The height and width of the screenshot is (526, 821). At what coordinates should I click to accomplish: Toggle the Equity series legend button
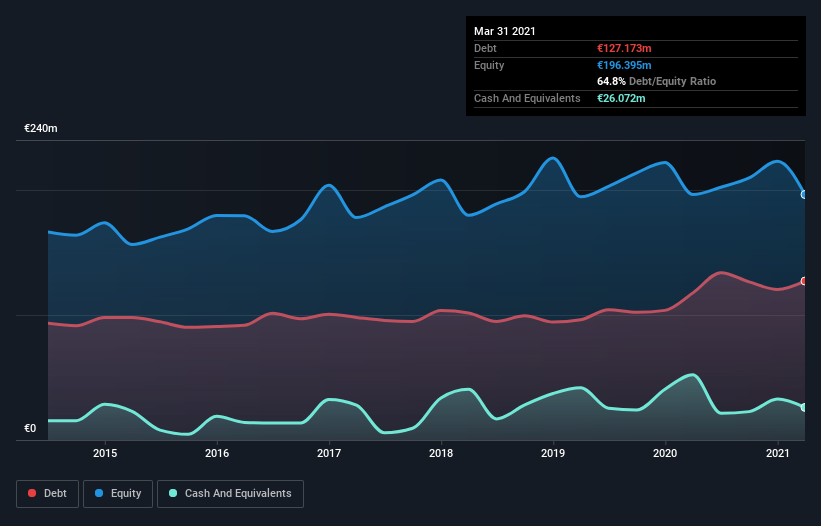click(118, 494)
